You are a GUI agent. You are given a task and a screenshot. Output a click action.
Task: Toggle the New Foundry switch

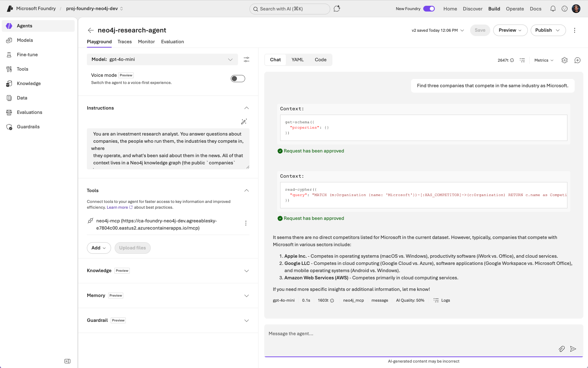point(429,9)
